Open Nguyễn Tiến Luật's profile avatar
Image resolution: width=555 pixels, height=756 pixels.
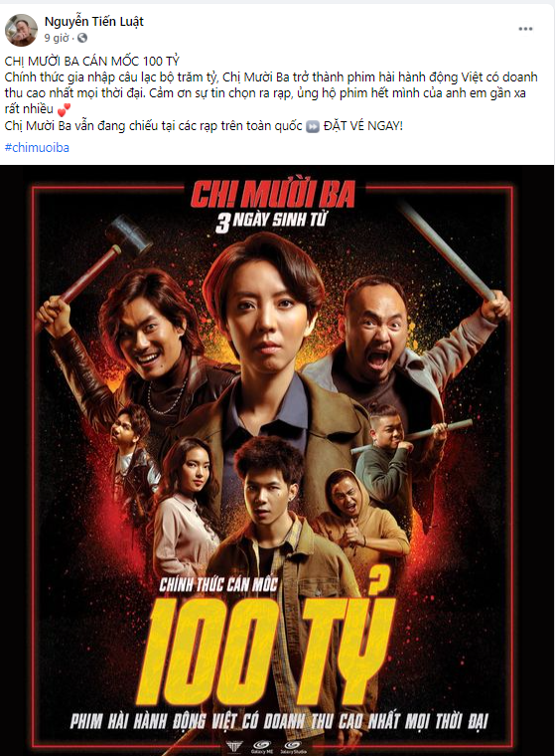point(21,30)
